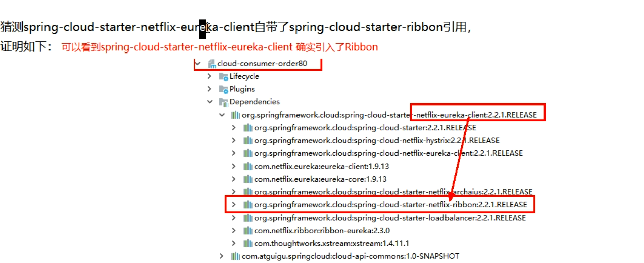Click library icon beside spring-cloud-starter-netflix-eureka-client
This screenshot has width=644, height=263.
[x=235, y=115]
